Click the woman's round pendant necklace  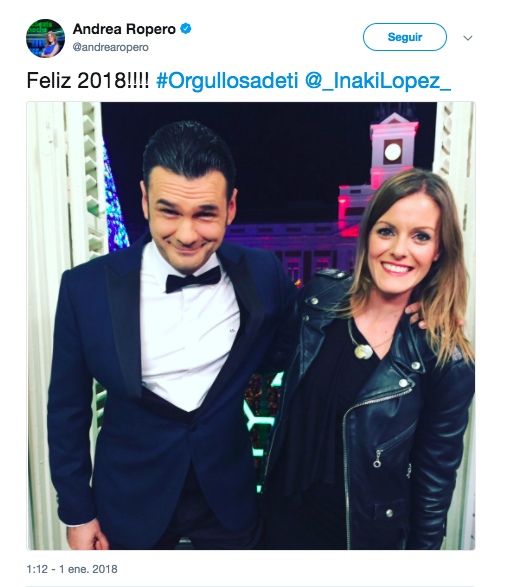tap(363, 351)
